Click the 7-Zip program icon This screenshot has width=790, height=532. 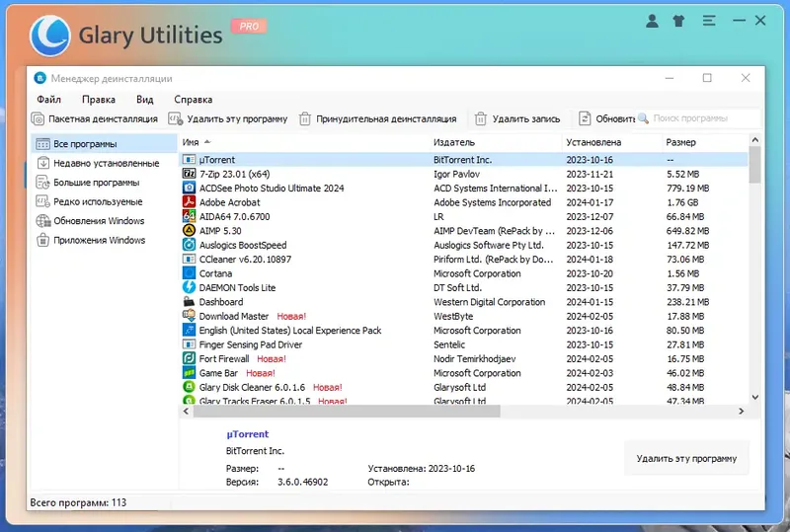point(189,174)
